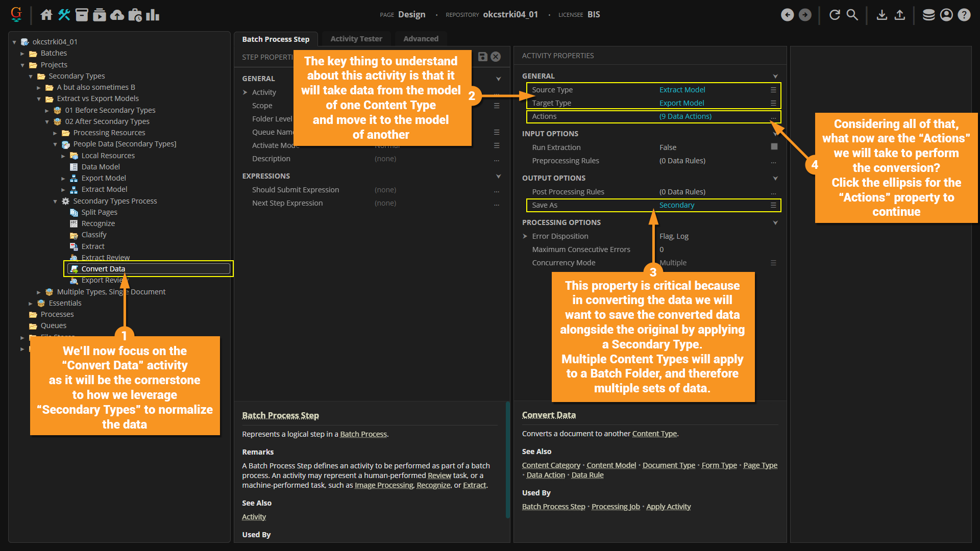
Task: Click the Design tools icon
Action: (x=64, y=15)
